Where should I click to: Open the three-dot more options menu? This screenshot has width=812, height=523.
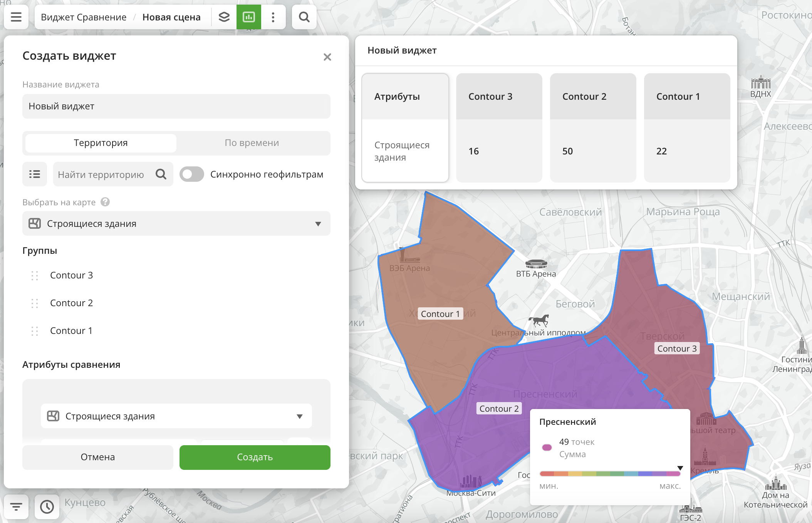click(273, 17)
